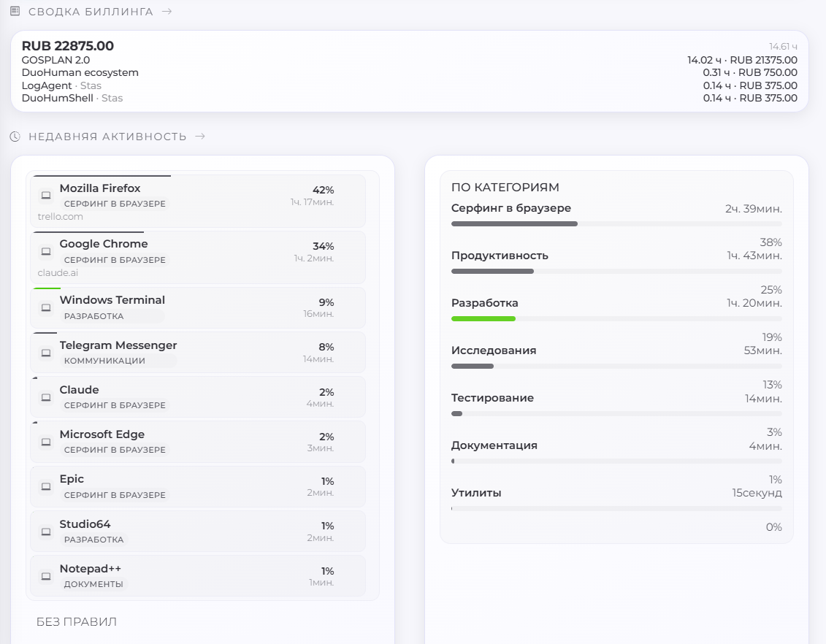This screenshot has height=644, width=826.
Task: Click the Серфинг в браузере progress bar
Action: coord(616,224)
